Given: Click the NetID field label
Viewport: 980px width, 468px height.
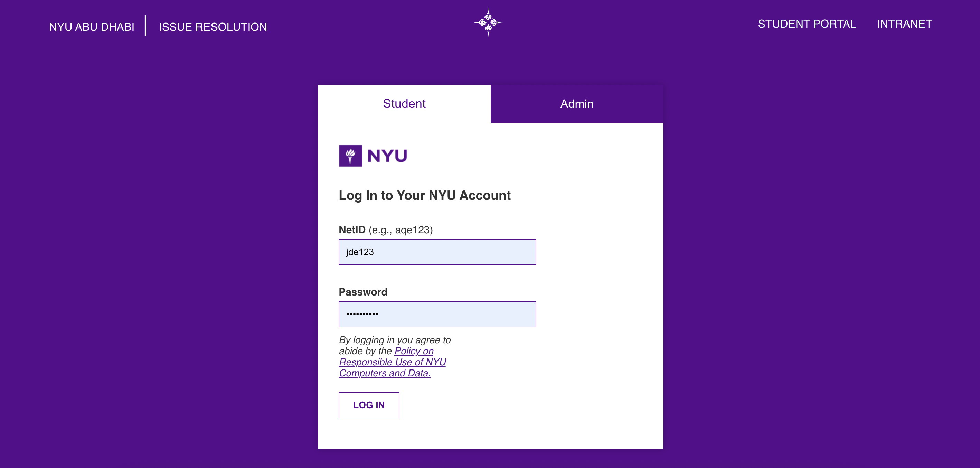Looking at the screenshot, I should (352, 230).
